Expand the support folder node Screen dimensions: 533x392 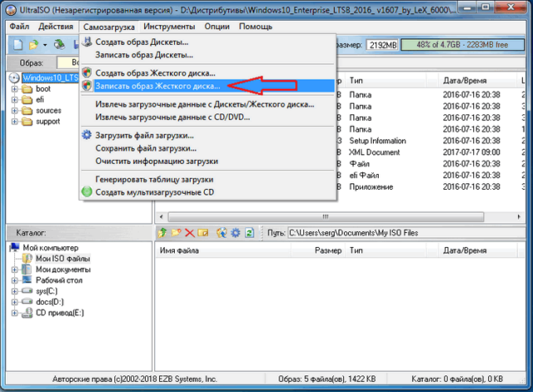pos(15,122)
